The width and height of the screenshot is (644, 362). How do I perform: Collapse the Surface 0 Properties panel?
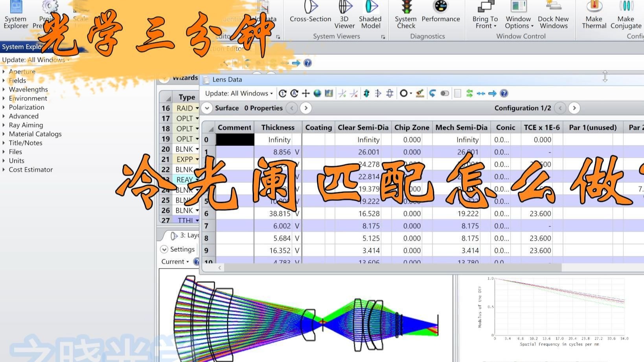click(207, 108)
